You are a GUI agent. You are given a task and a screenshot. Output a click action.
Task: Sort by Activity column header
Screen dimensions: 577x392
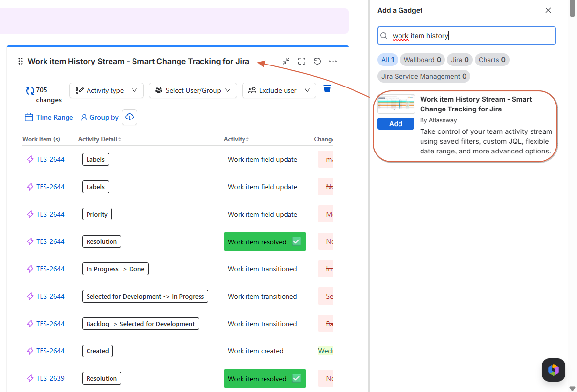click(x=236, y=139)
